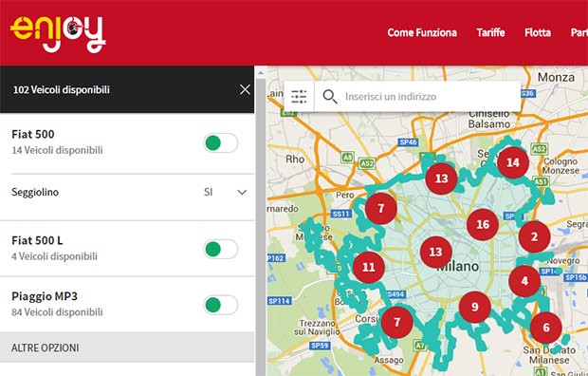588x376 pixels.
Task: Click '14 Veicoli disponibili' text
Action: pos(57,150)
